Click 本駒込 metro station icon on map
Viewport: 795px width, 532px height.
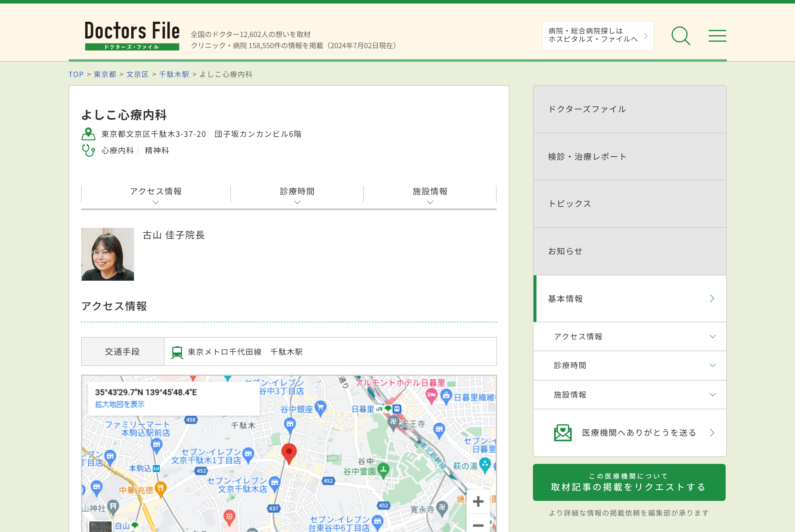click(x=156, y=469)
